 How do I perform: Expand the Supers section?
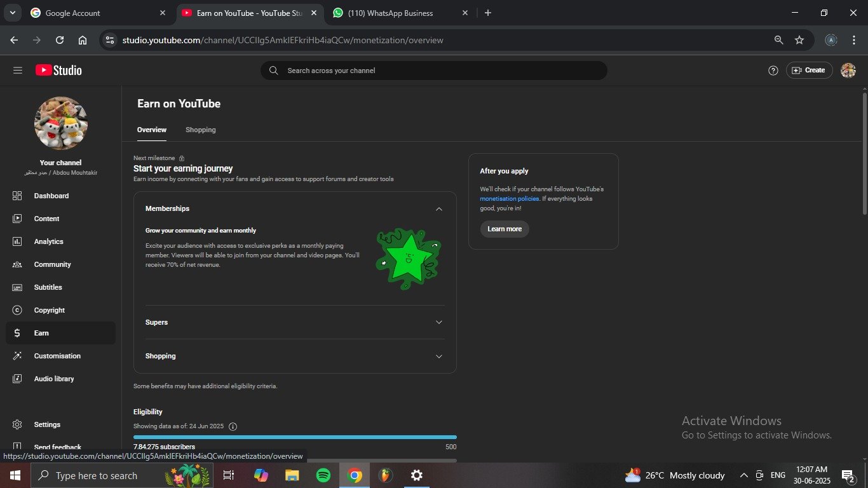[x=295, y=322]
